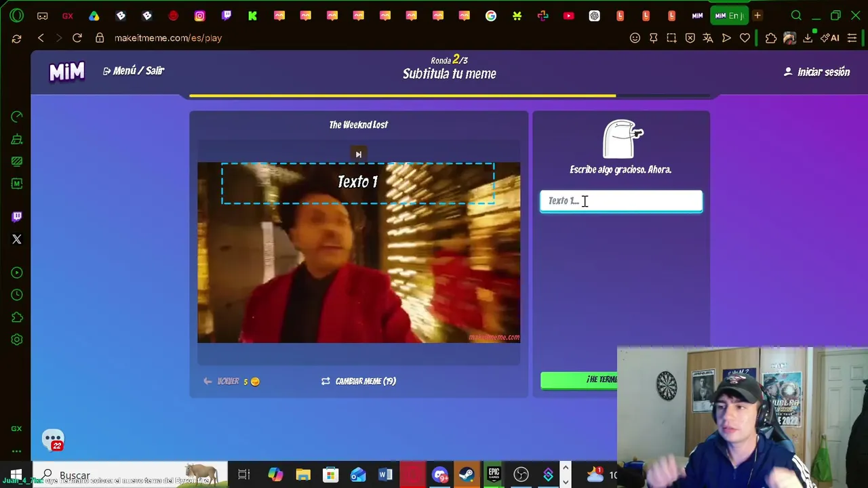Select the Texto 1 caption box on meme
This screenshot has height=488, width=868.
coord(358,183)
